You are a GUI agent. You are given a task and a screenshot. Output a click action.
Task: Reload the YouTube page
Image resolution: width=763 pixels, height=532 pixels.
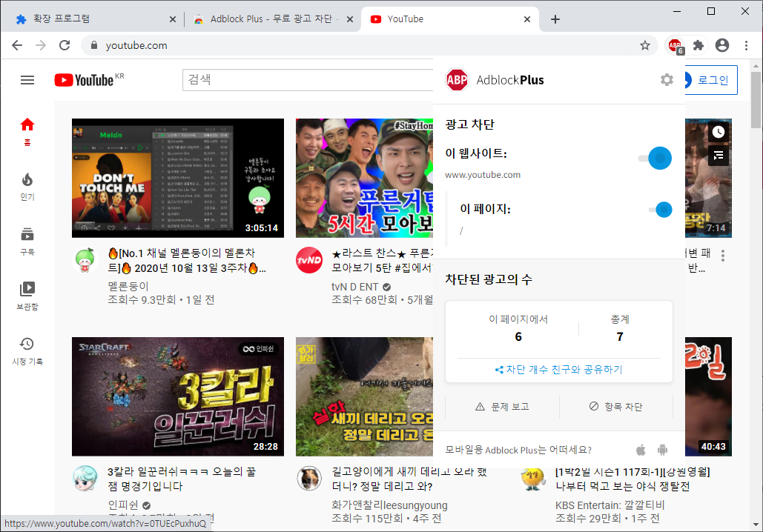[65, 46]
